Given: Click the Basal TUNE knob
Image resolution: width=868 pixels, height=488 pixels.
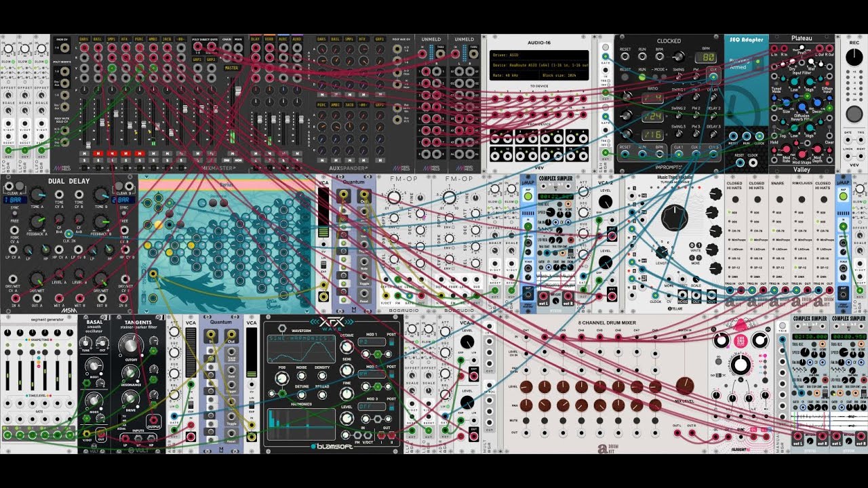Looking at the screenshot, I should pos(85,343).
